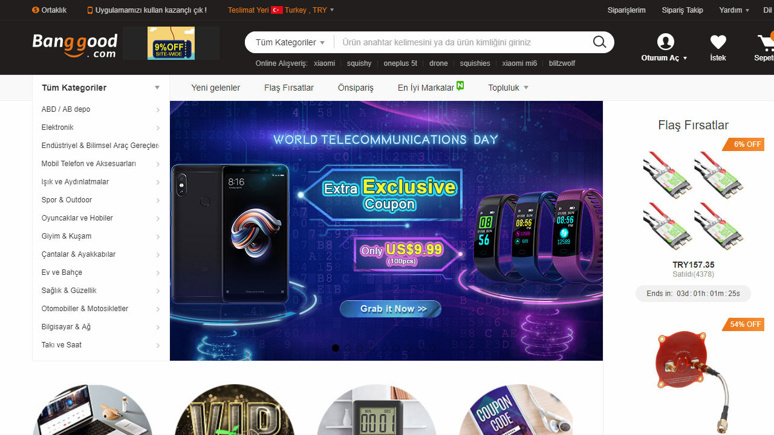Open the Sipariş Takip link
This screenshot has width=774, height=435.
(x=682, y=10)
